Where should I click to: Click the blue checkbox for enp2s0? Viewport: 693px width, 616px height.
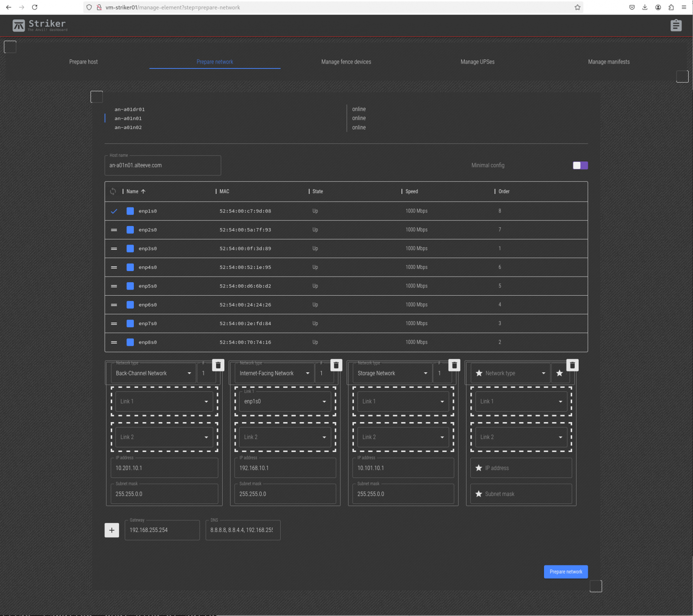130,230
